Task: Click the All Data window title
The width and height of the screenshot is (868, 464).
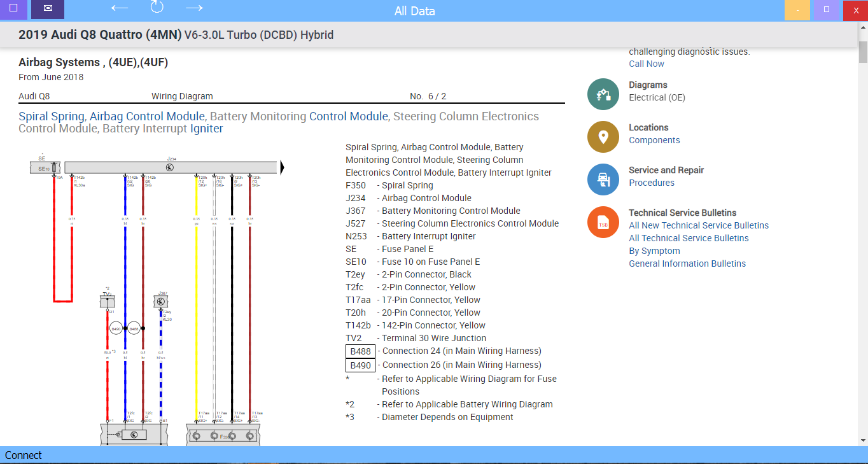Action: pyautogui.click(x=415, y=11)
